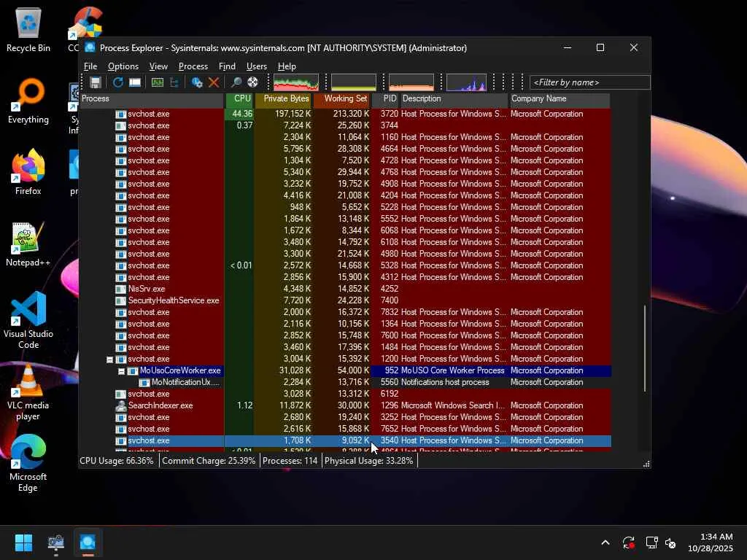Click the Properties gear toolbar icon
The image size is (747, 560).
pos(197,82)
